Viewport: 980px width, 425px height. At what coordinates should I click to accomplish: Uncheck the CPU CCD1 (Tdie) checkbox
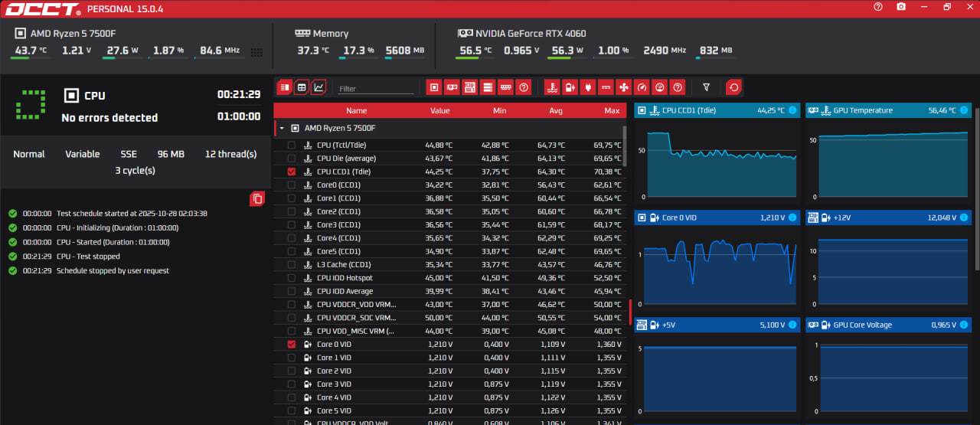click(x=291, y=172)
